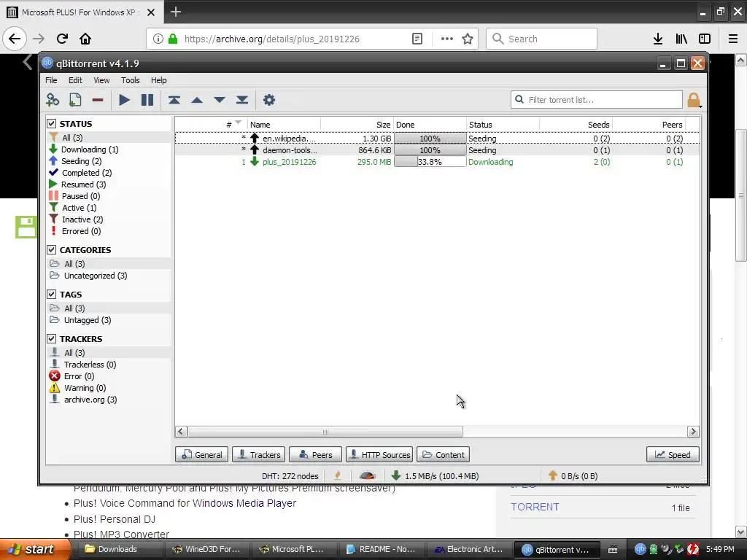Click the TORRENT link on archive.org page
747x560 pixels.
click(535, 507)
